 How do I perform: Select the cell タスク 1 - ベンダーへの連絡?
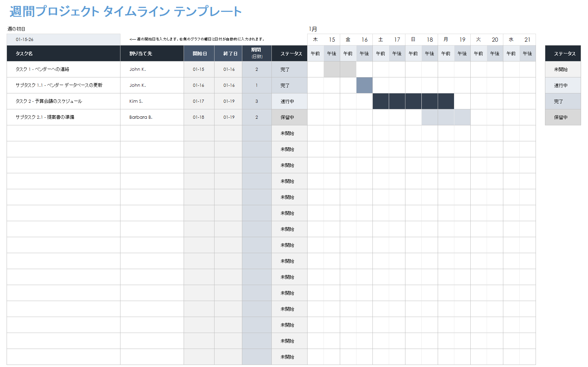(x=64, y=69)
